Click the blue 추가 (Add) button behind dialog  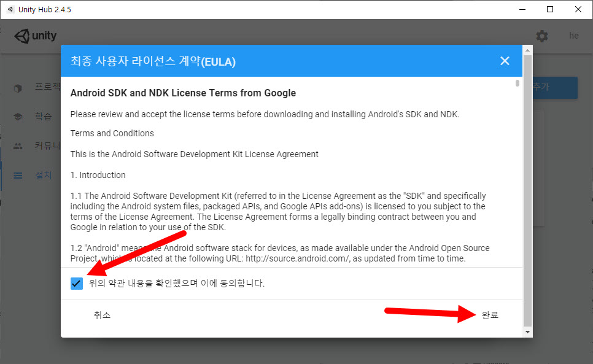[555, 88]
